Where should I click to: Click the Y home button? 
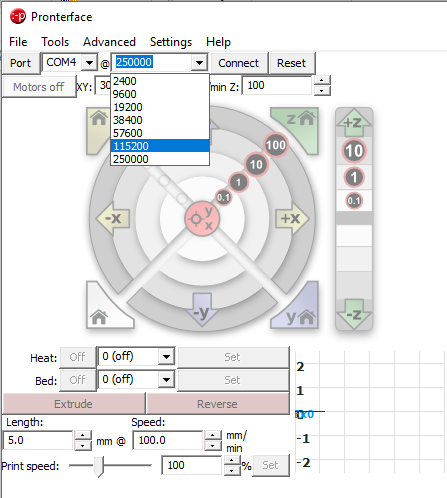[300, 310]
